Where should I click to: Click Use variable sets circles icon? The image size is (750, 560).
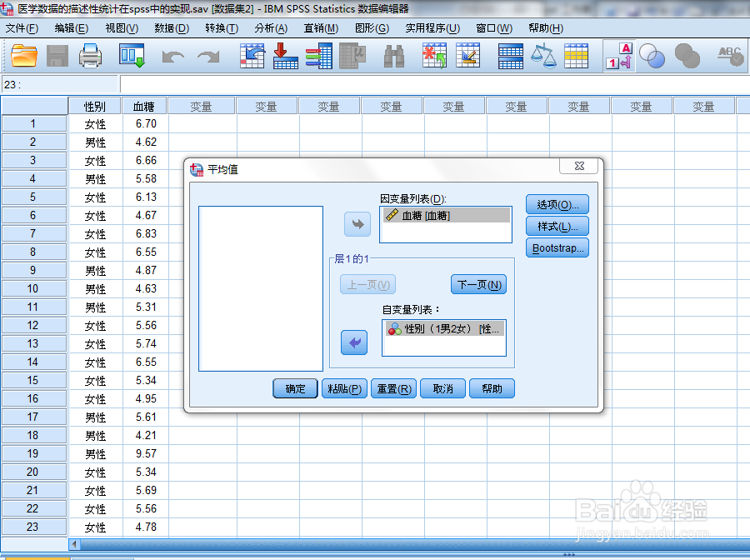pos(652,57)
